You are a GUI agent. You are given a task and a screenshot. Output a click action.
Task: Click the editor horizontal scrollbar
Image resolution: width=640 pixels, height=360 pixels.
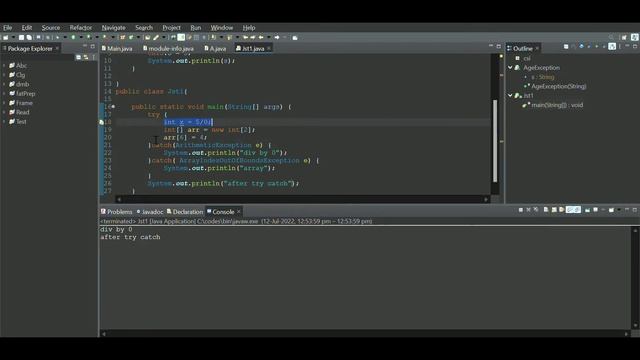302,200
